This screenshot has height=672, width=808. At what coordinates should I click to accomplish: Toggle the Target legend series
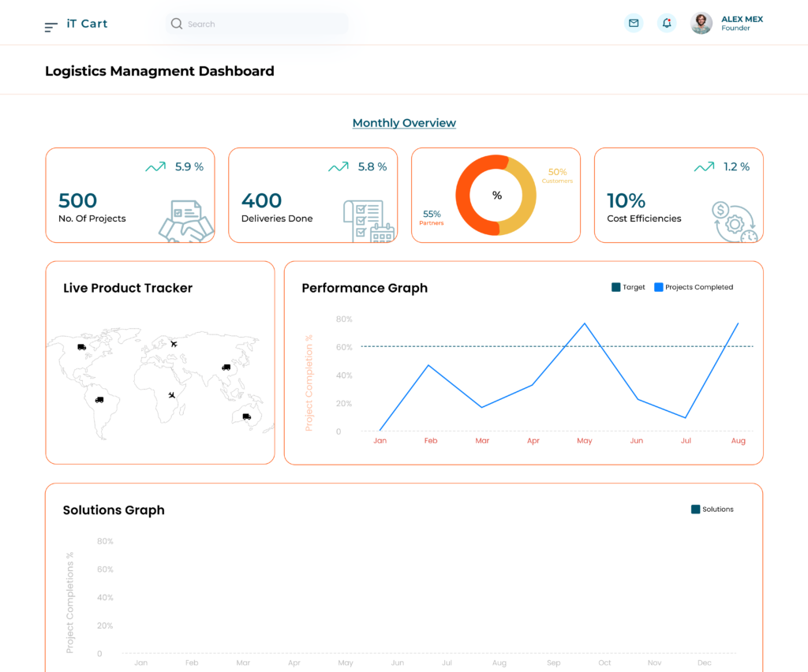[x=615, y=287]
